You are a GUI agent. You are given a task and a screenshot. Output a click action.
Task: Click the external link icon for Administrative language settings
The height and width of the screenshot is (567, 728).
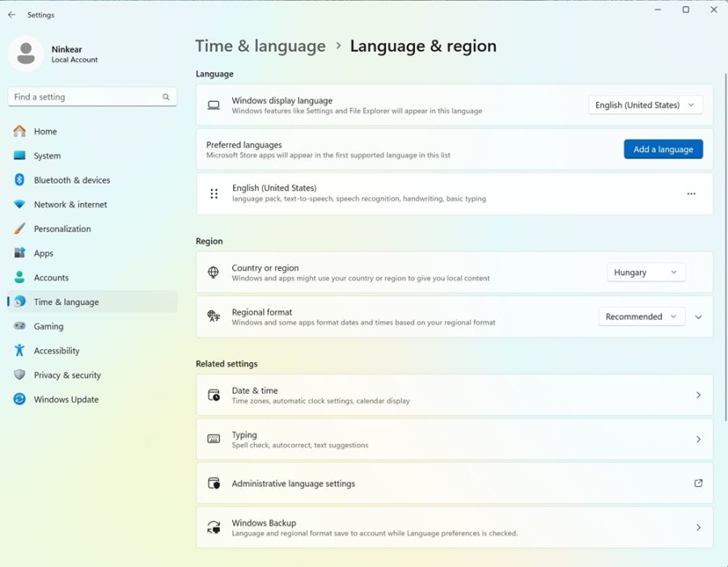coord(698,483)
